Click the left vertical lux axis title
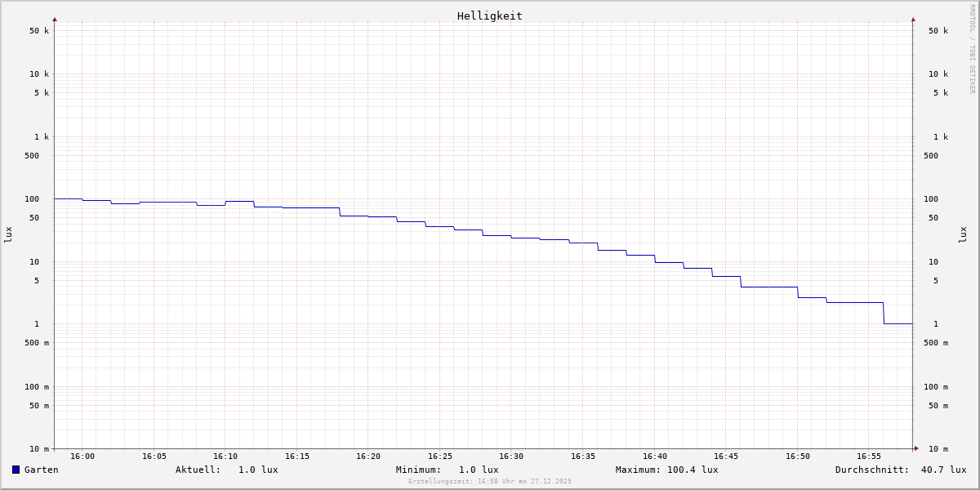 [8, 234]
